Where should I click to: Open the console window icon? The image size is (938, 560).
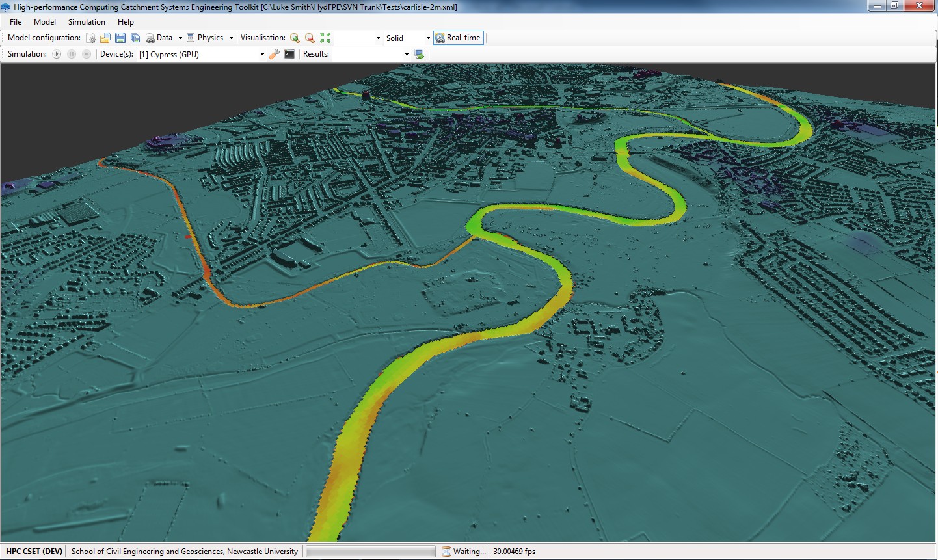click(289, 55)
